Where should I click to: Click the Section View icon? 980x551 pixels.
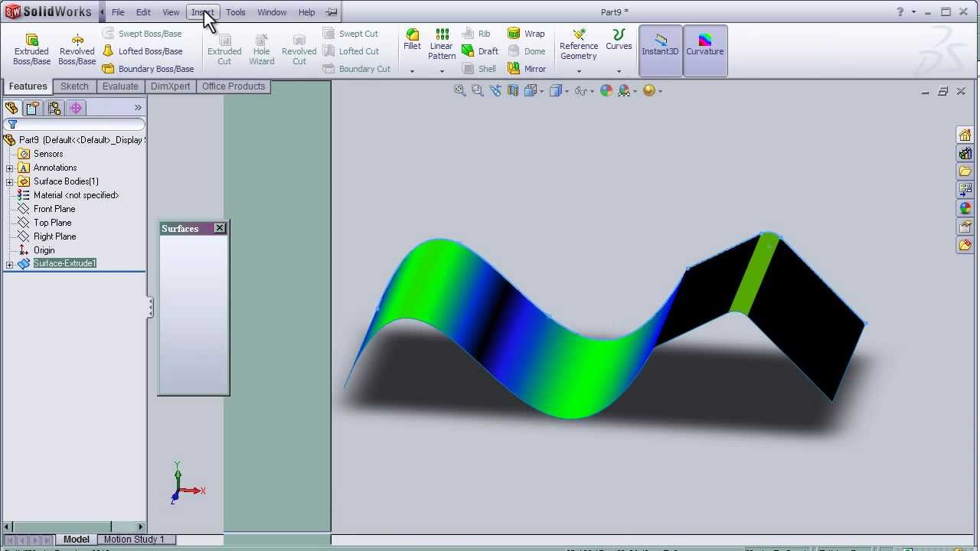pos(513,90)
